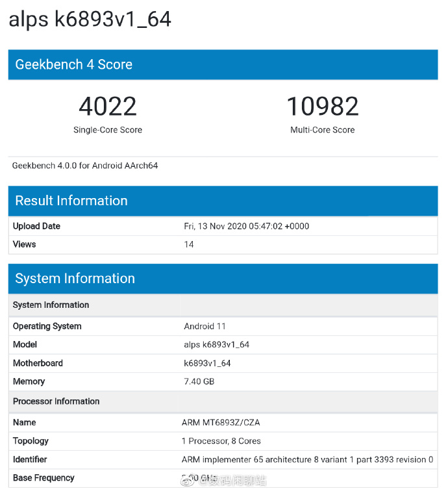Click the 'Views' row label
The width and height of the screenshot is (448, 491).
coord(24,244)
